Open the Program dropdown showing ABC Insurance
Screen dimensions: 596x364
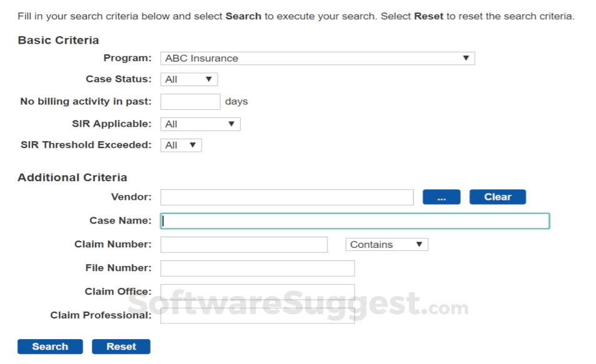point(317,59)
